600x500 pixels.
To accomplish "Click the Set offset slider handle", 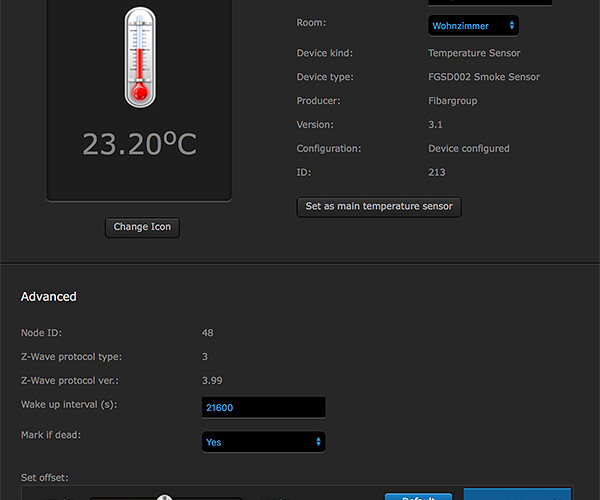I will [165, 497].
